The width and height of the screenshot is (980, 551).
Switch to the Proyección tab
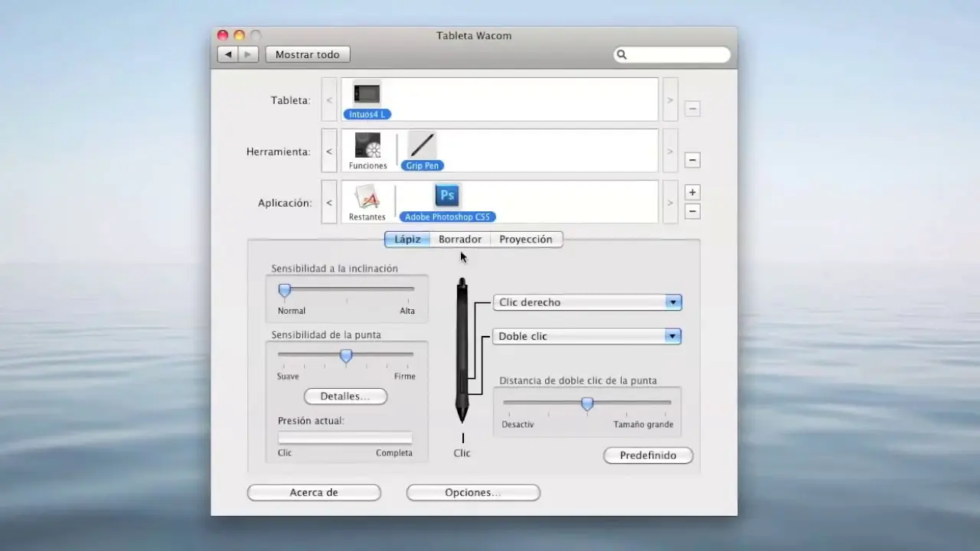[x=525, y=240]
